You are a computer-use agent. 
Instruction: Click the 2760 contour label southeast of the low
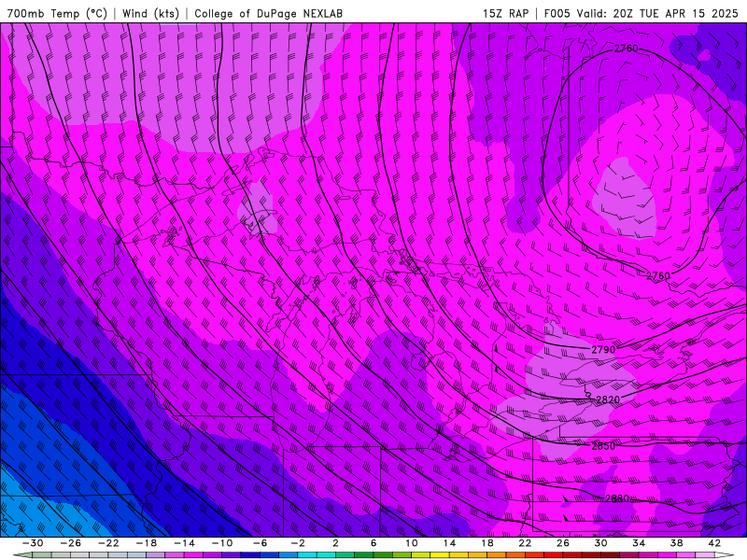[658, 275]
